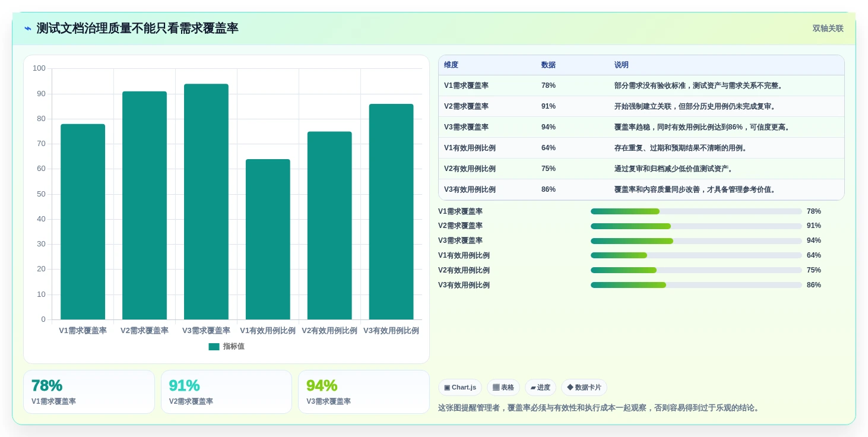
Task: Click the 100 y-axis tick label
Action: (39, 68)
